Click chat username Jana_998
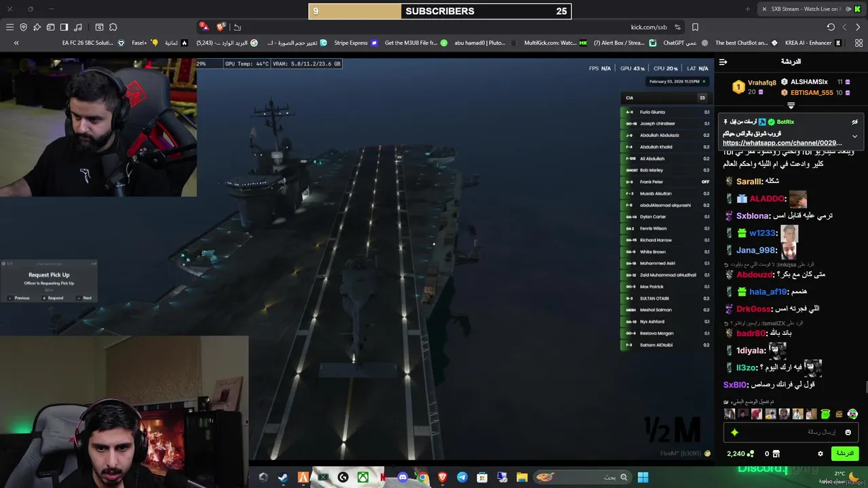Viewport: 868px width, 488px height. (756, 250)
